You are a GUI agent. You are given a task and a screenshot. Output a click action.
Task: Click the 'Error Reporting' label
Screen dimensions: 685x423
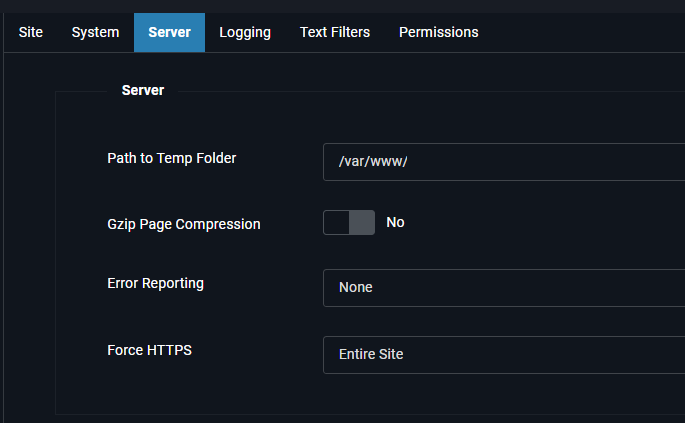coord(155,283)
